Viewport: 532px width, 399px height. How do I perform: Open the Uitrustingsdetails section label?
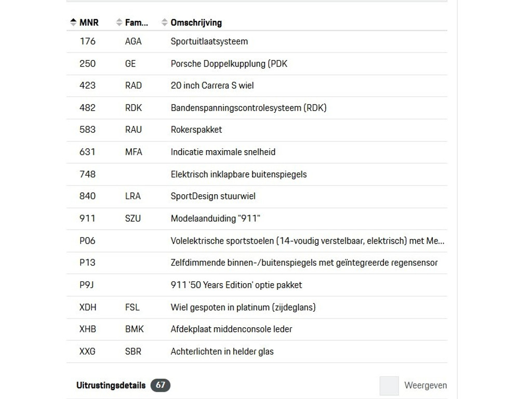[111, 385]
